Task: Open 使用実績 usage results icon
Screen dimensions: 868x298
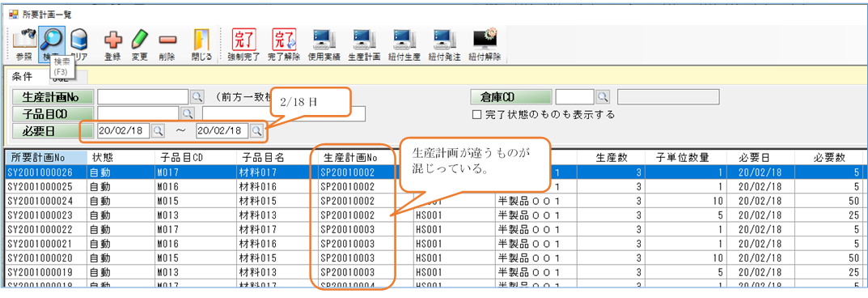Action: click(324, 44)
